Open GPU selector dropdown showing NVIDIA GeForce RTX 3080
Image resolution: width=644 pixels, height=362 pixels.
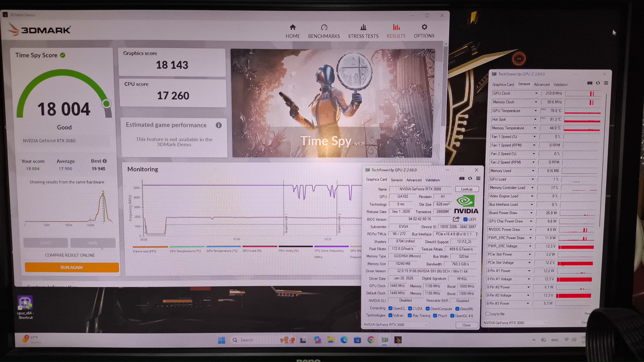pyautogui.click(x=396, y=324)
